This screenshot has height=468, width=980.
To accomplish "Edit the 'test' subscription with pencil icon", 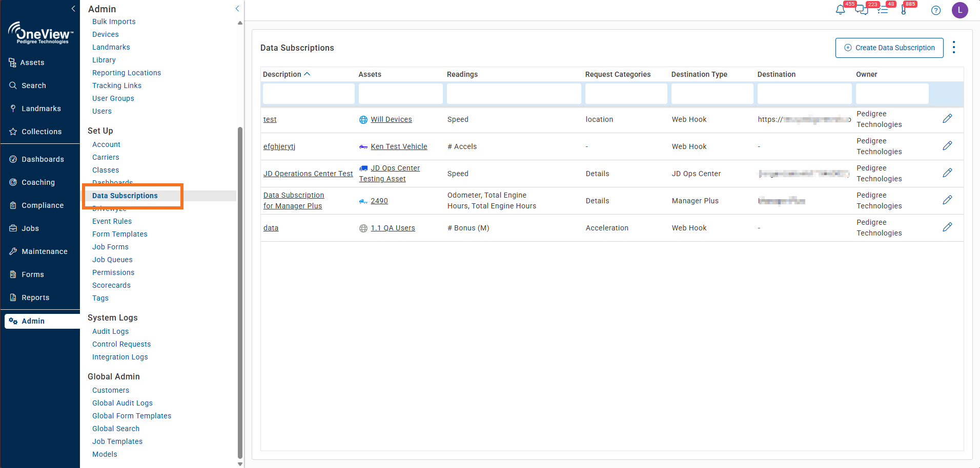I will point(947,119).
